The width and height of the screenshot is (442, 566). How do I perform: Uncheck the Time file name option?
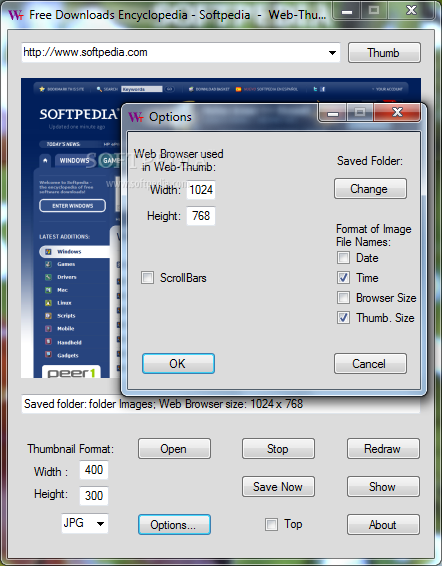point(343,278)
